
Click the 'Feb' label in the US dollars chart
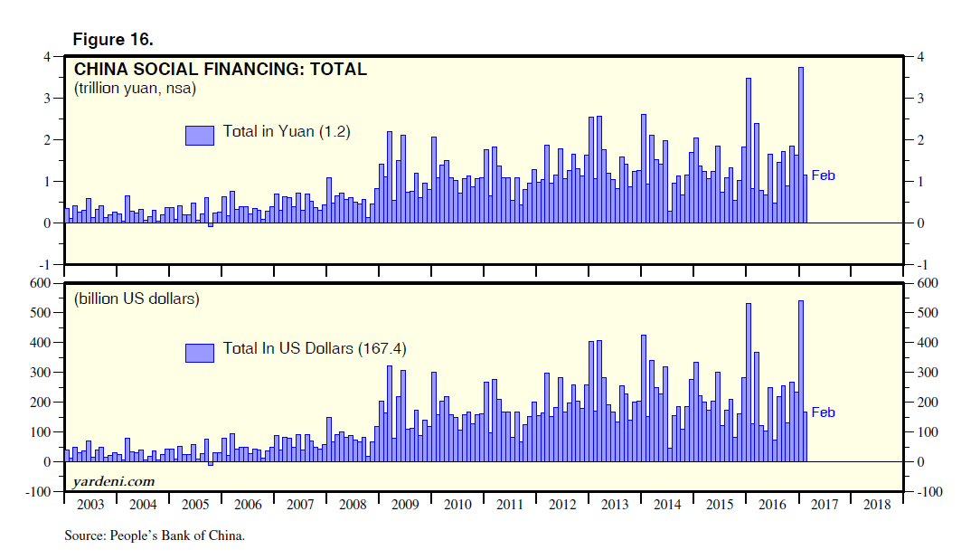pyautogui.click(x=823, y=412)
